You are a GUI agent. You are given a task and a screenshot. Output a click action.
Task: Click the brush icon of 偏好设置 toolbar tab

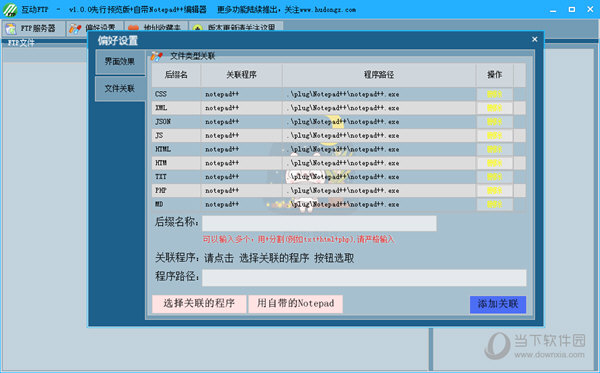[75, 28]
